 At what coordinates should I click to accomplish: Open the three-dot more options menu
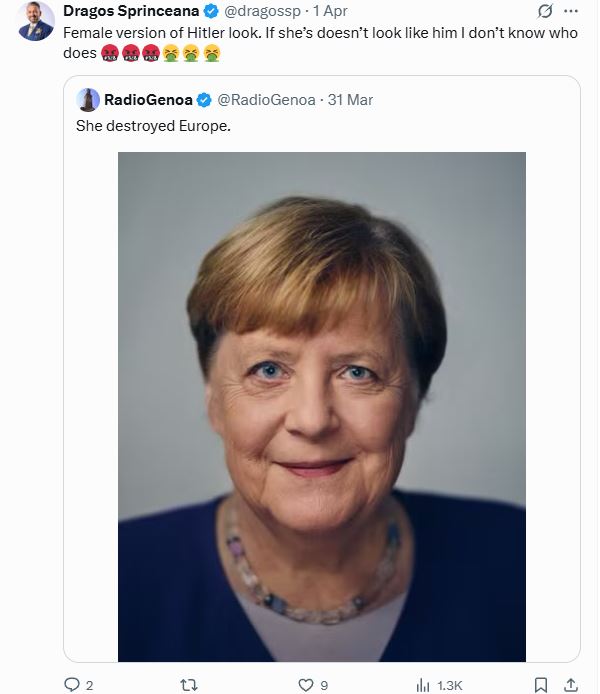click(x=571, y=12)
